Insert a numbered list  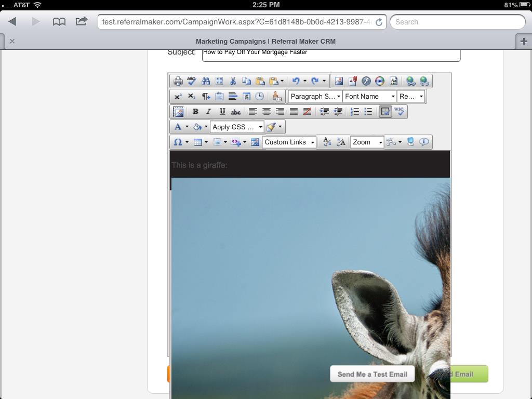point(354,112)
